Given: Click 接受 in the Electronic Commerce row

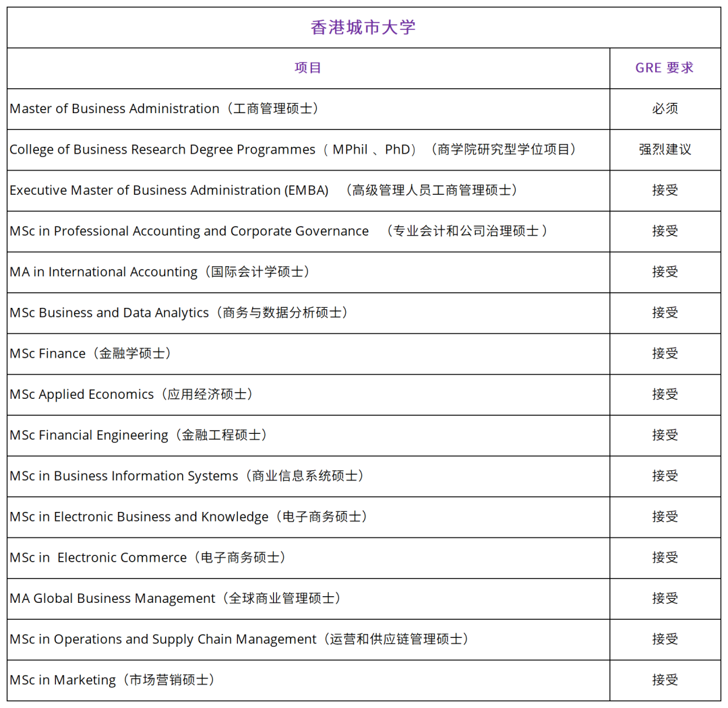Looking at the screenshot, I should pos(665,558).
